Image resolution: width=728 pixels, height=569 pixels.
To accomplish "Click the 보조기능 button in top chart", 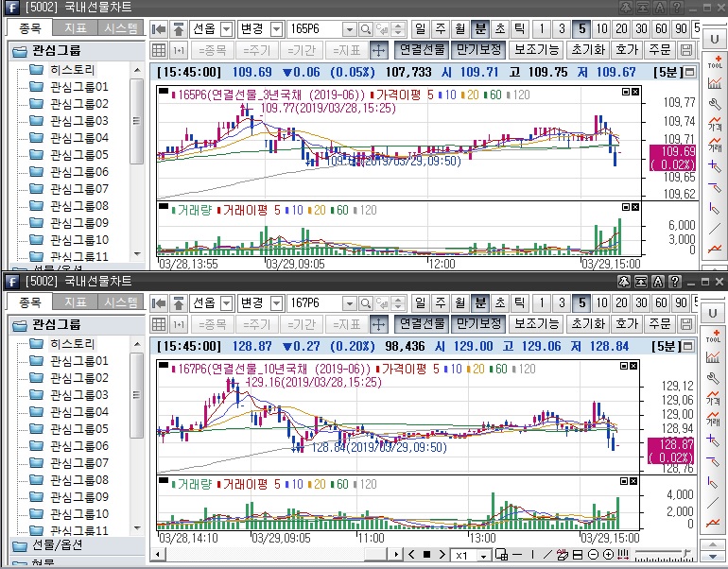I will pos(537,49).
